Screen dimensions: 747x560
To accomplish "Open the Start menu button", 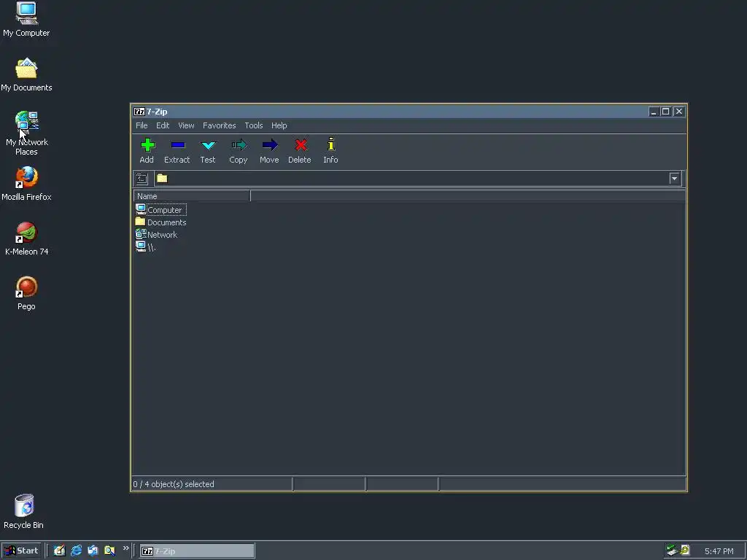I will (x=21, y=551).
